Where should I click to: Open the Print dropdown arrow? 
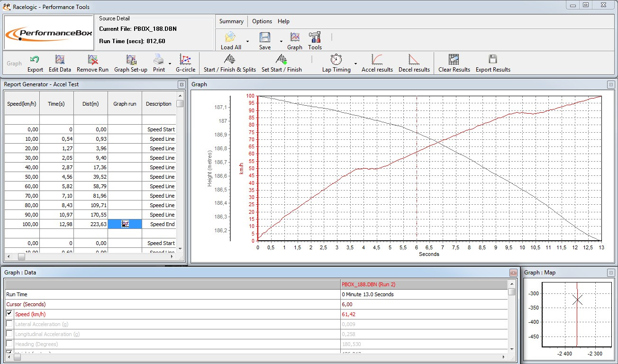(170, 64)
